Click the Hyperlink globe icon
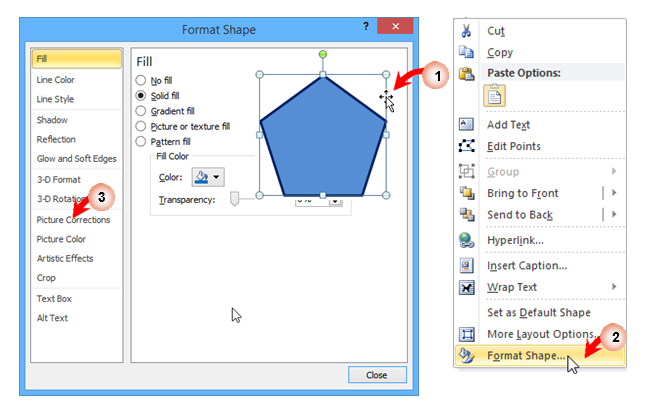Screen dimensions: 657x410 point(466,241)
